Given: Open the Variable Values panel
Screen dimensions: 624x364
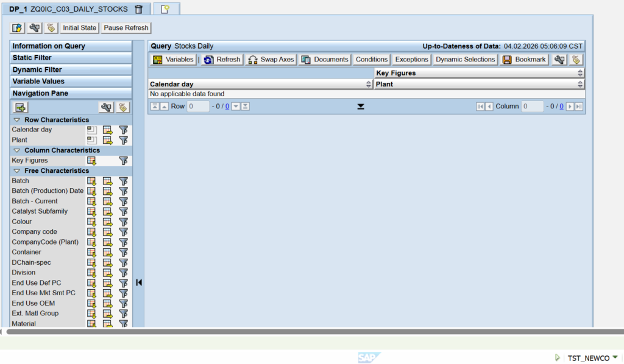Looking at the screenshot, I should pyautogui.click(x=71, y=81).
